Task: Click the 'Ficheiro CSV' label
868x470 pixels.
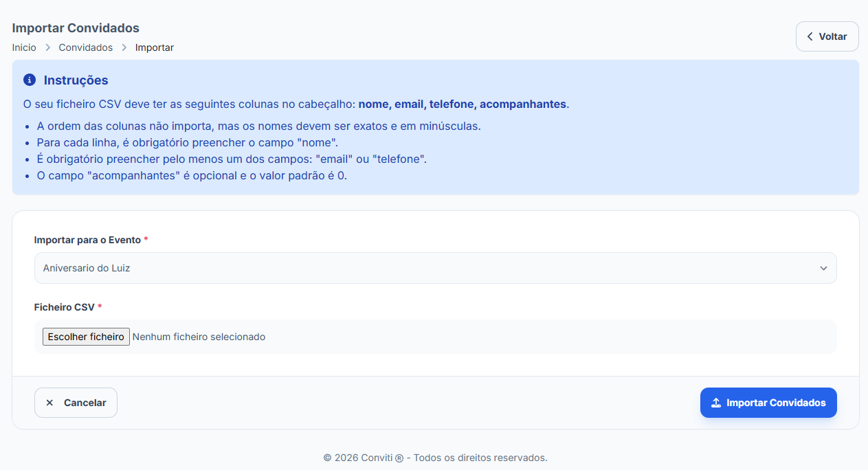Action: [x=65, y=307]
